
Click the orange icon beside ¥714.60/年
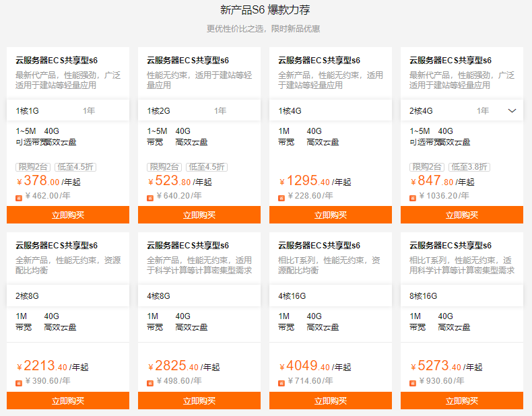tap(281, 383)
